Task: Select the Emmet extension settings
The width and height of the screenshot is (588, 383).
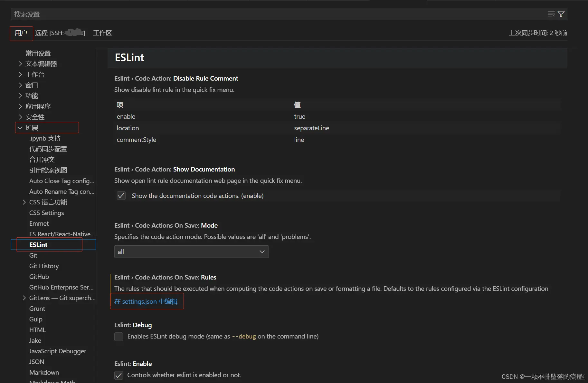Action: click(39, 223)
